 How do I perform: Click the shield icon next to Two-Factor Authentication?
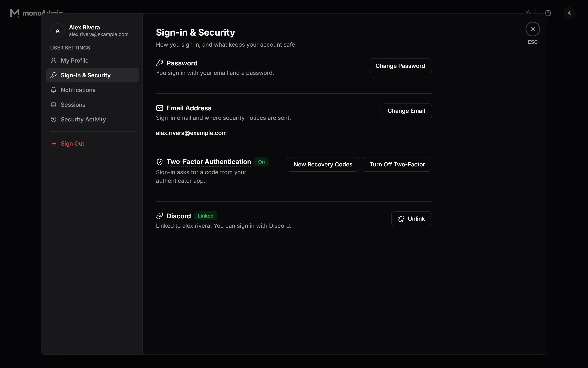(x=160, y=162)
